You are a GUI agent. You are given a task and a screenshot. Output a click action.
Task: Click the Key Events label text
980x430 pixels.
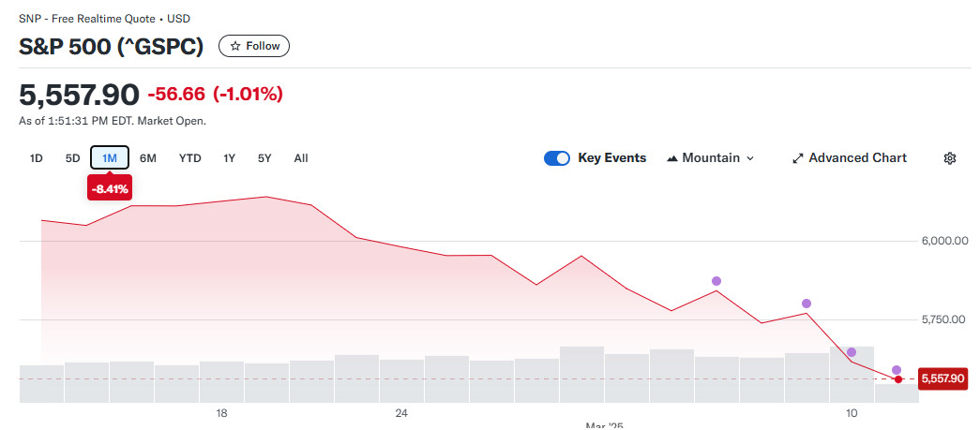(611, 158)
